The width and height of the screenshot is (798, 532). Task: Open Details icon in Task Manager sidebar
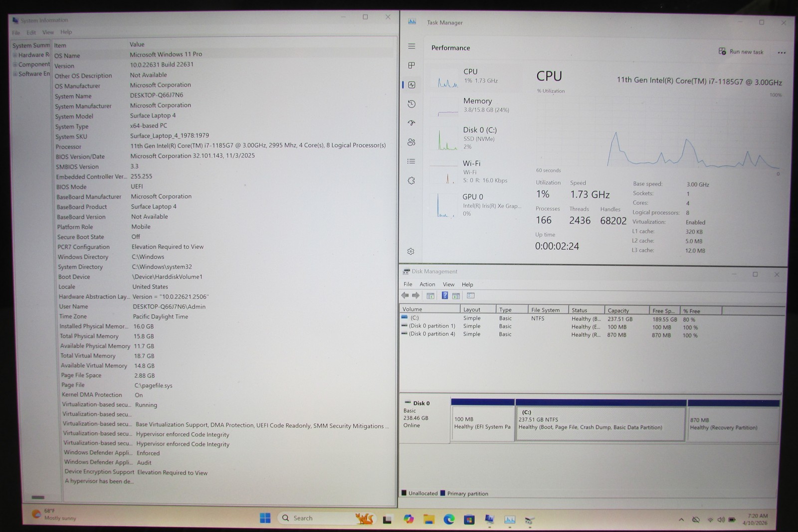[411, 161]
